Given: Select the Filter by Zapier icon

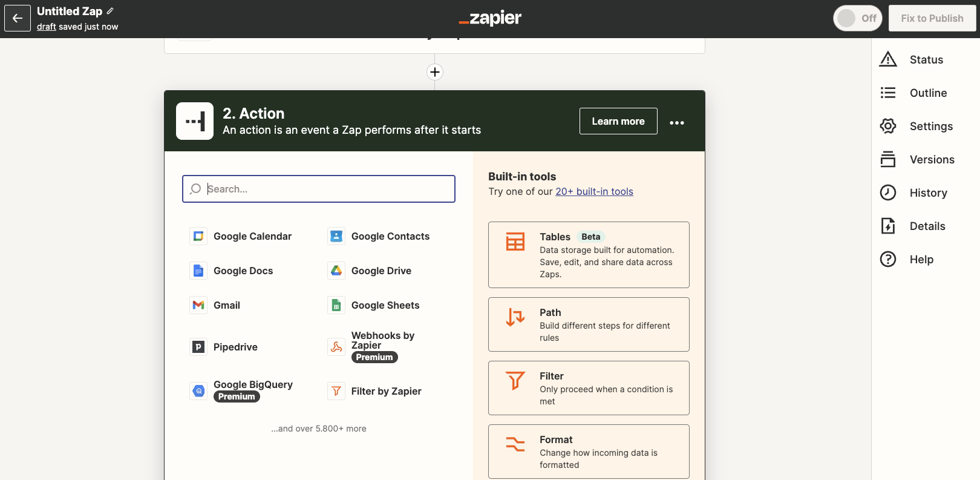Looking at the screenshot, I should pyautogui.click(x=336, y=391).
